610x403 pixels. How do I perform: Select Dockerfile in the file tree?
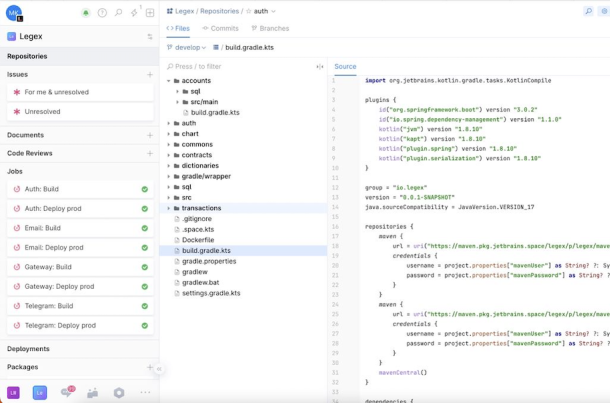(x=198, y=240)
